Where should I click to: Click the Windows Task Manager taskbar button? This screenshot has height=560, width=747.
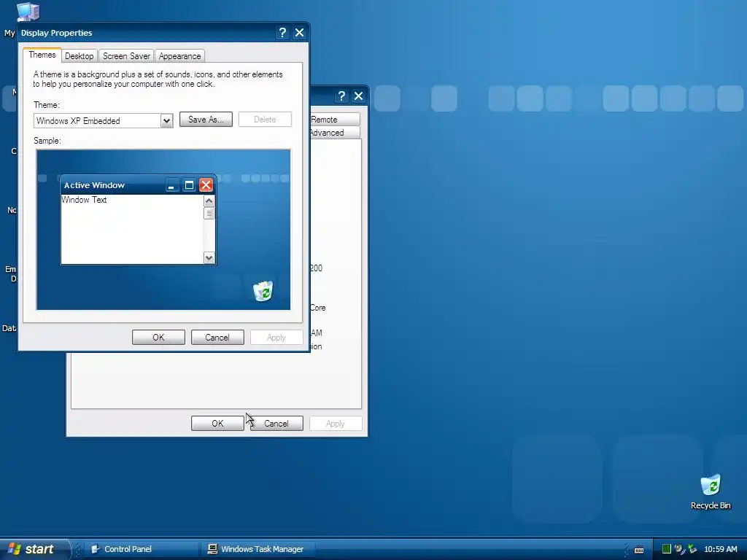(258, 549)
